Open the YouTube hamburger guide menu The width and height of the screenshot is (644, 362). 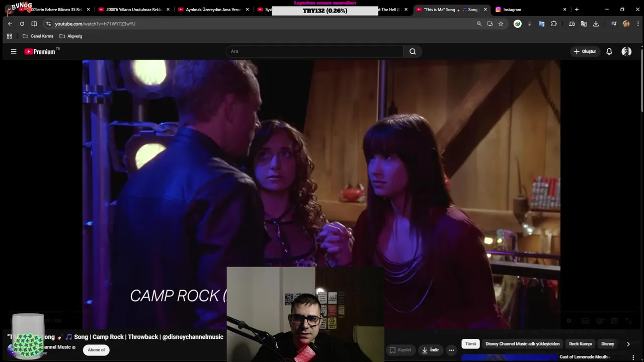[x=14, y=51]
